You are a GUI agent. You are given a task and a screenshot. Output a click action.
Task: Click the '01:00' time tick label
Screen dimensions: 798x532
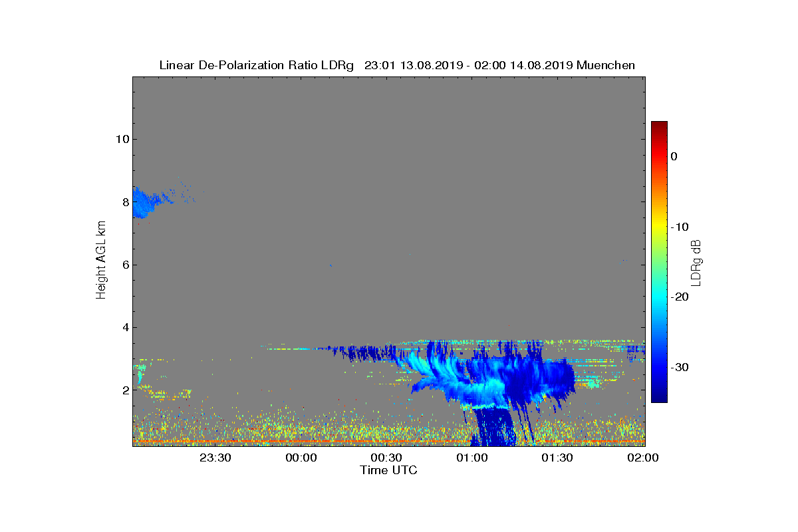click(x=472, y=458)
